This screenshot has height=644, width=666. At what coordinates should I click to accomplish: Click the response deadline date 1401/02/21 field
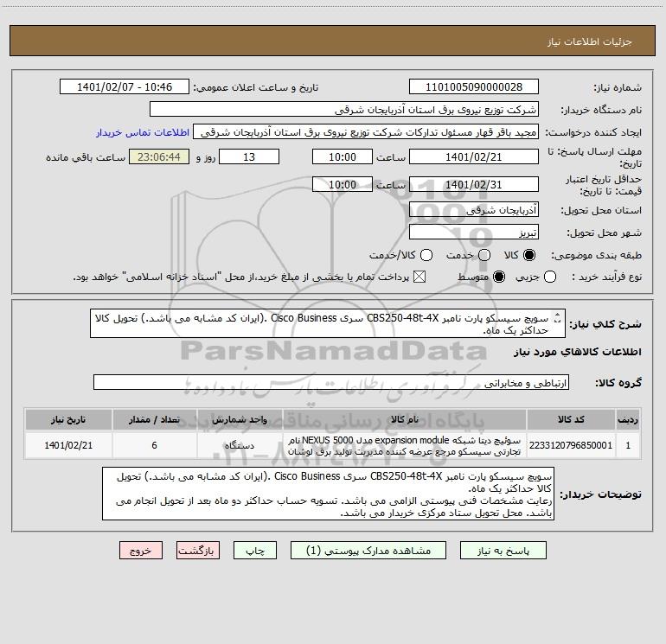point(474,156)
